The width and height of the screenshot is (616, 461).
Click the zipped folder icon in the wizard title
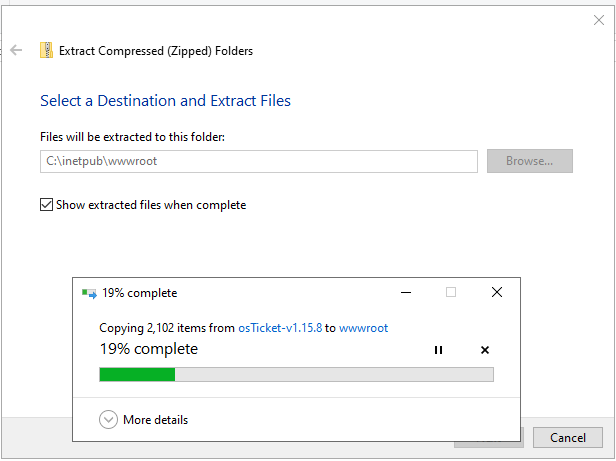46,50
